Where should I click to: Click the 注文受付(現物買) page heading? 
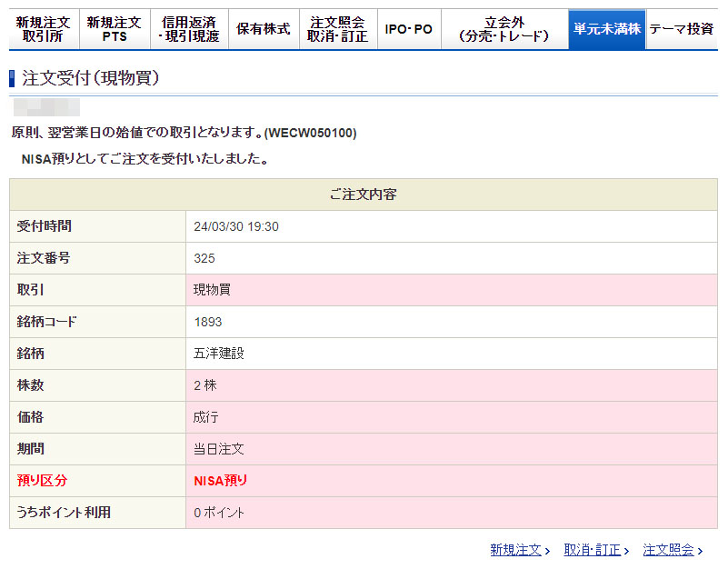coord(91,79)
